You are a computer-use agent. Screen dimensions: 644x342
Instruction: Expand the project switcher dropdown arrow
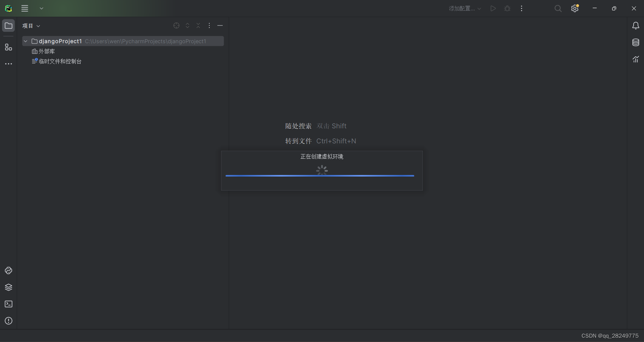tap(42, 8)
